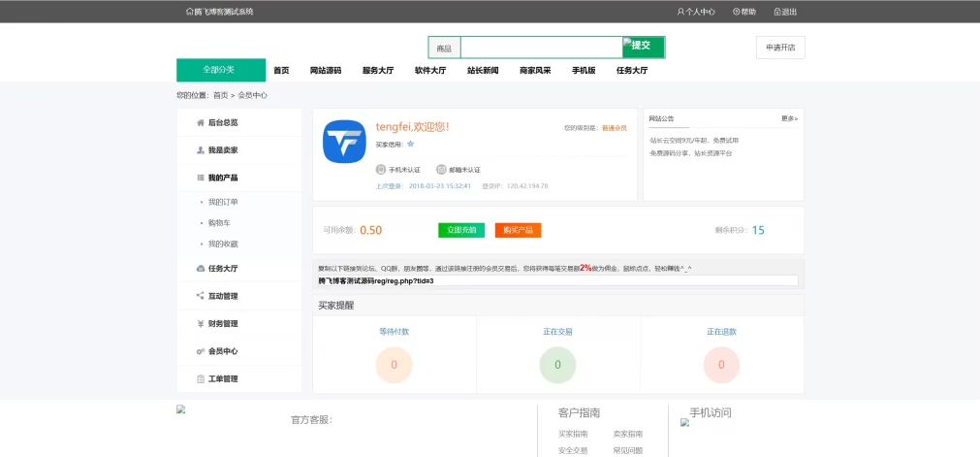980x457 pixels.
Task: Click the blue user avatar logo
Action: click(x=343, y=142)
